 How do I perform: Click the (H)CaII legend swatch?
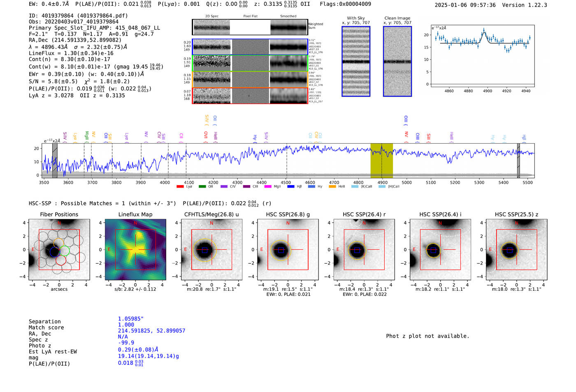tap(382, 187)
